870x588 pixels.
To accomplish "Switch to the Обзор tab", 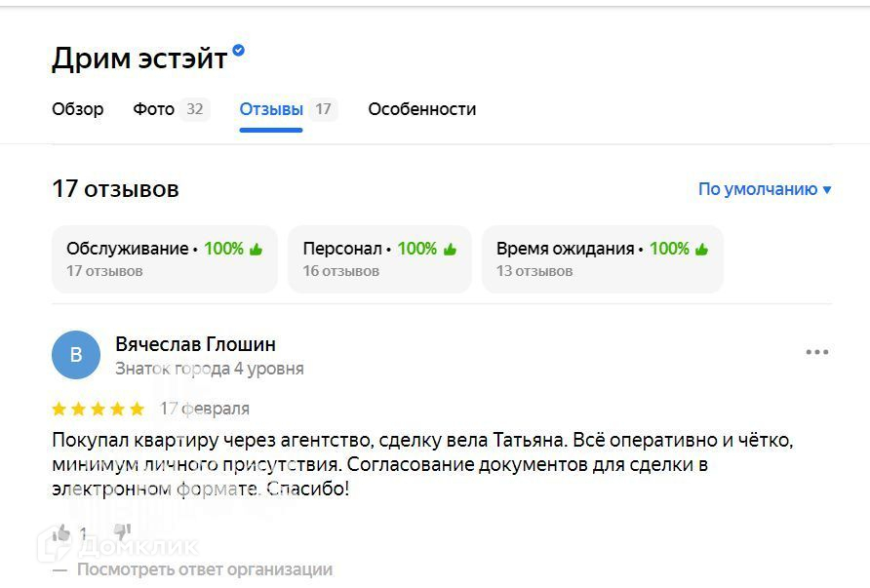I will 78,109.
